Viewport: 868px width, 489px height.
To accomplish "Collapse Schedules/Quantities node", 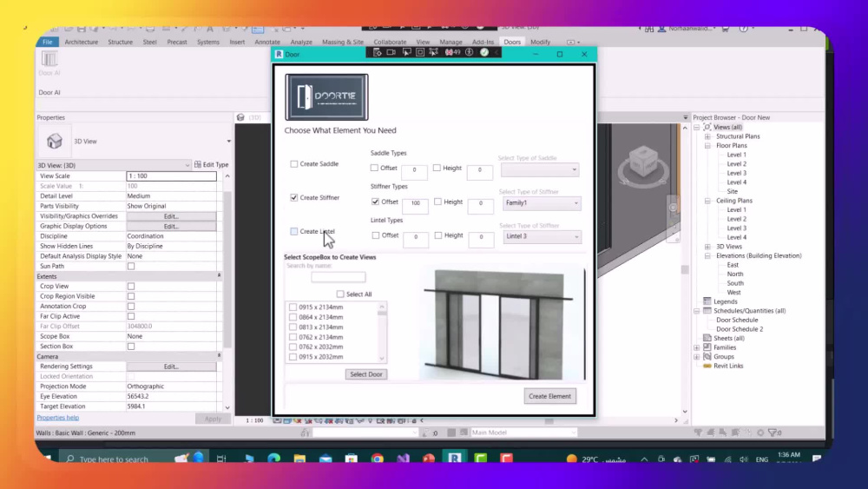I will coord(697,311).
